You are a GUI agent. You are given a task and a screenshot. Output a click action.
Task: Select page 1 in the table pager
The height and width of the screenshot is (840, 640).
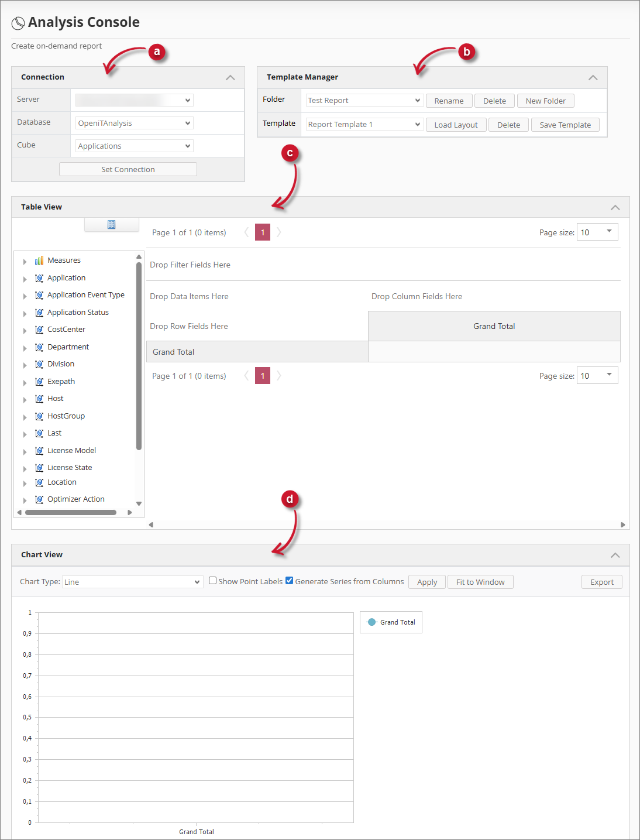point(262,232)
